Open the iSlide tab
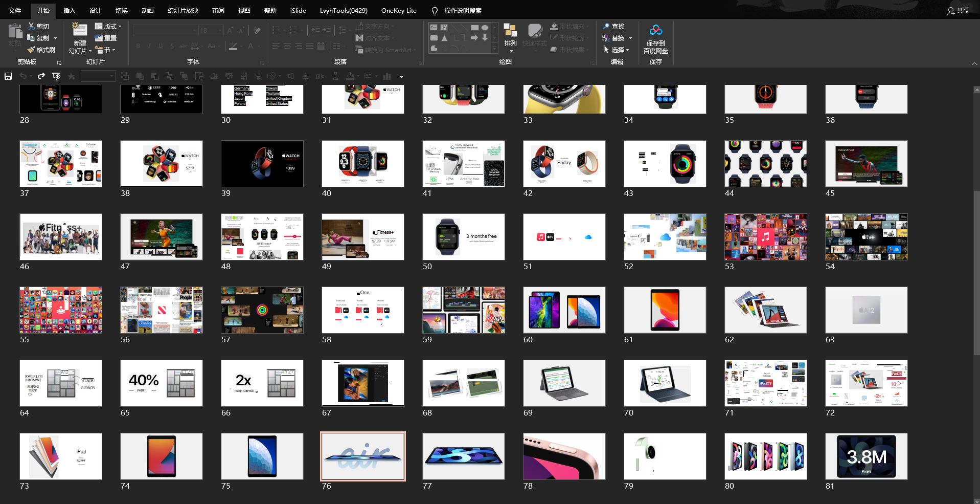980x504 pixels. tap(298, 10)
